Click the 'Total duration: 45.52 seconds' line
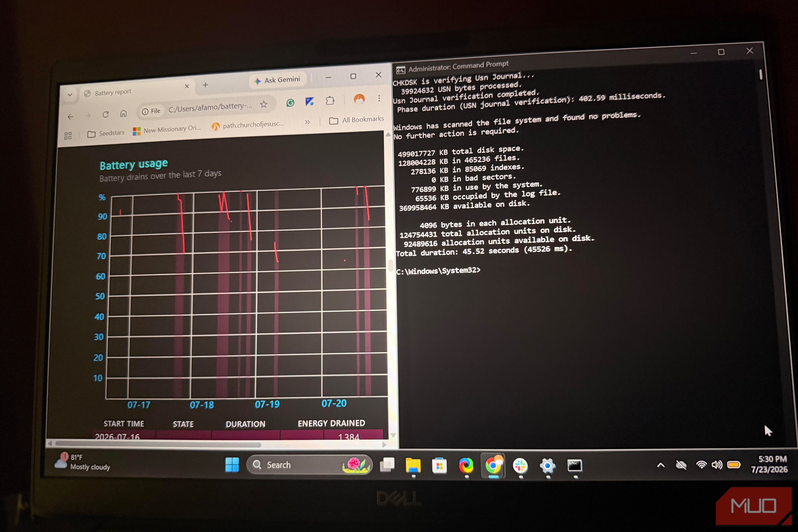Viewport: 798px width, 532px height. pyautogui.click(x=484, y=251)
